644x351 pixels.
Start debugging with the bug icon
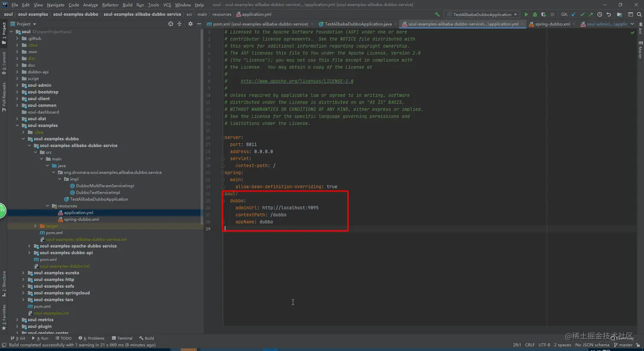tap(535, 14)
